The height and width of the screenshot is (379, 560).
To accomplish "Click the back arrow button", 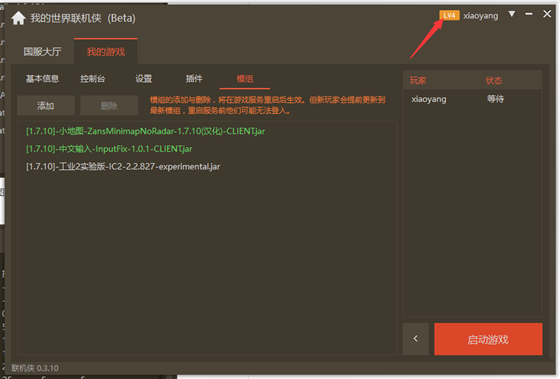I will pos(416,339).
